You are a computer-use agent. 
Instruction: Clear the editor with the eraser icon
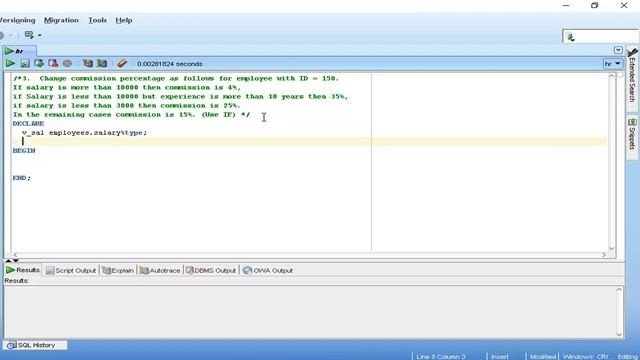[x=122, y=64]
